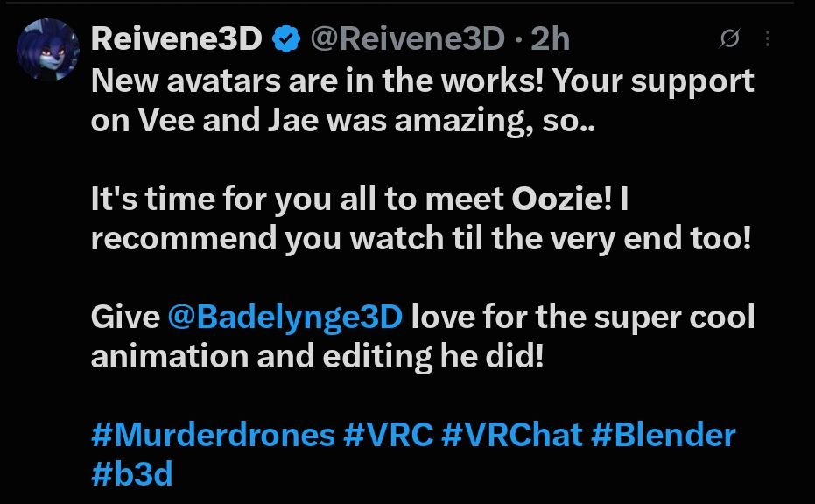The width and height of the screenshot is (815, 504).
Task: Open the #Murderdrones hashtag
Action: (213, 435)
